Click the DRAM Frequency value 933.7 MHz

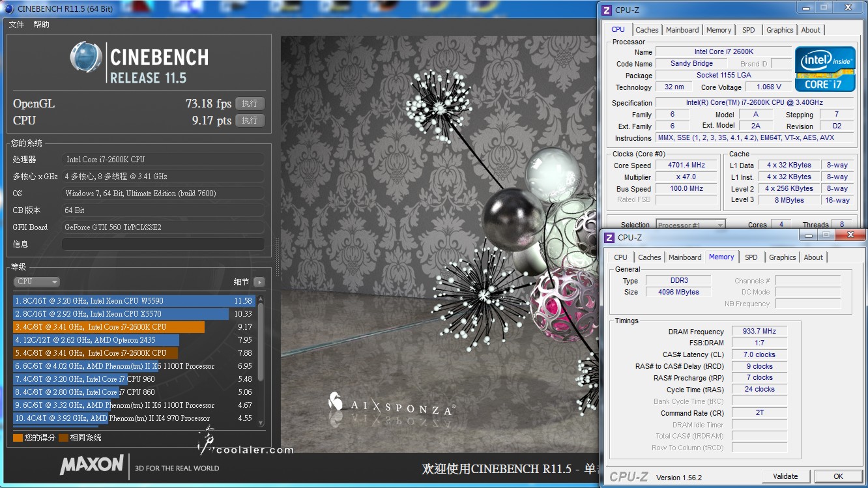[x=760, y=332]
